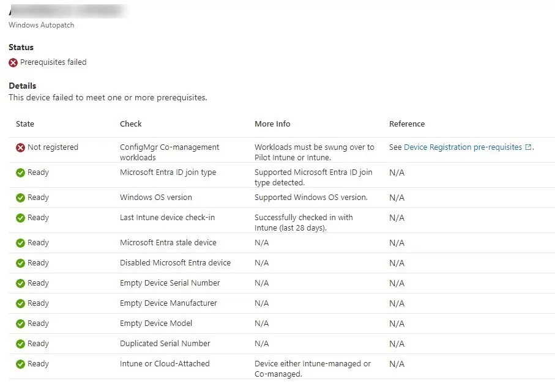The height and width of the screenshot is (392, 555).
Task: Click the 'Windows Autopatch' subtitle
Action: coord(42,25)
